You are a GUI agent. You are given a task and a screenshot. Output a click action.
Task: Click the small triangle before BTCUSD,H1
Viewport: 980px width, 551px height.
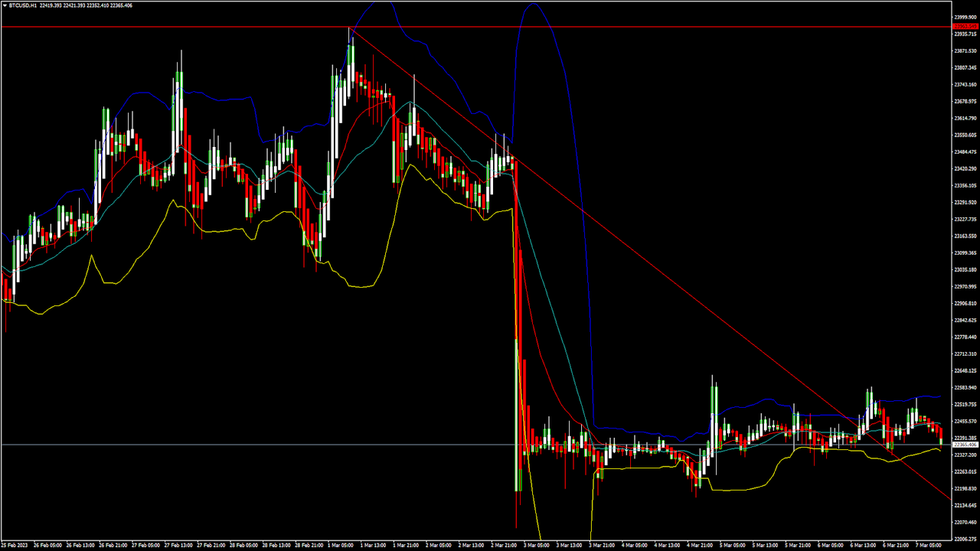click(x=5, y=5)
